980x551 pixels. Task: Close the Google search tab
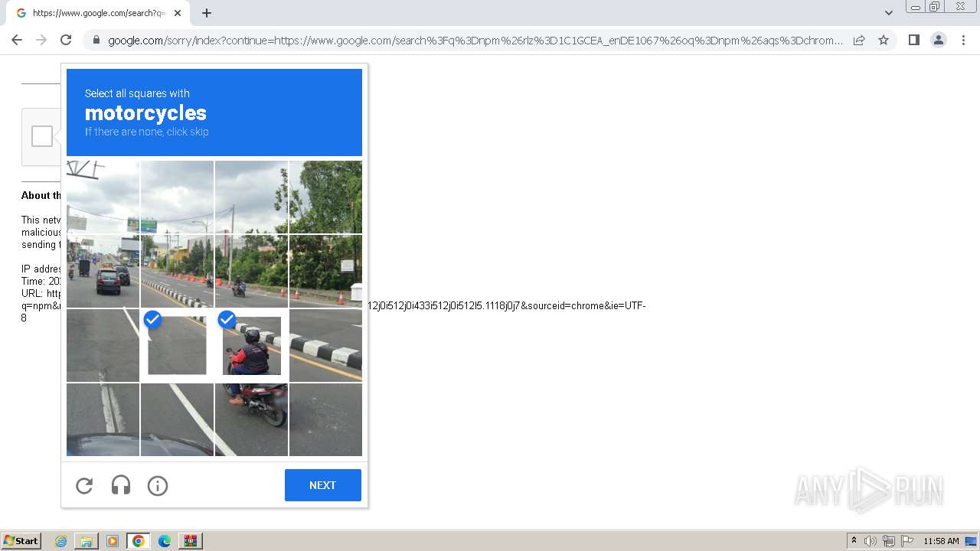[178, 13]
